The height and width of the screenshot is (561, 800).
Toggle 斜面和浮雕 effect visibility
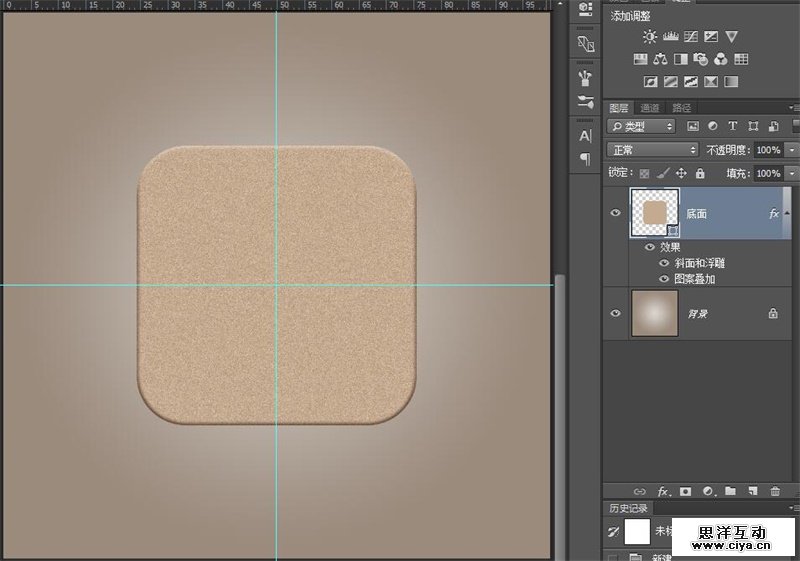[x=664, y=263]
